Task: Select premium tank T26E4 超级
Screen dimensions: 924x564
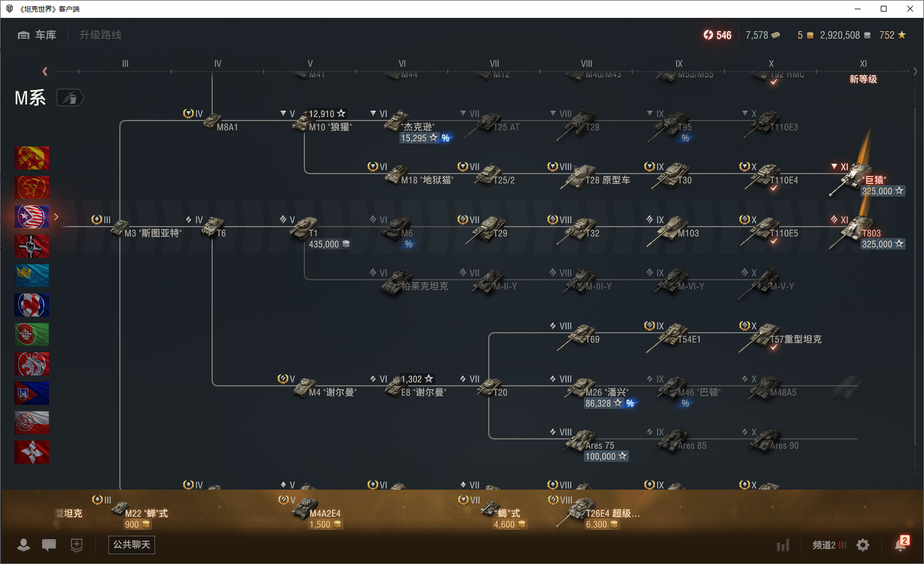Action: pos(594,513)
